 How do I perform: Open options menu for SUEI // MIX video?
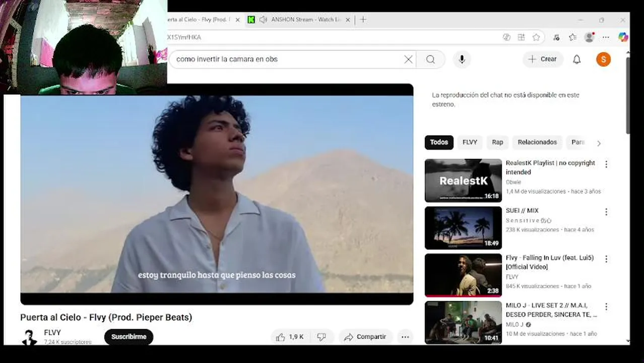point(606,212)
